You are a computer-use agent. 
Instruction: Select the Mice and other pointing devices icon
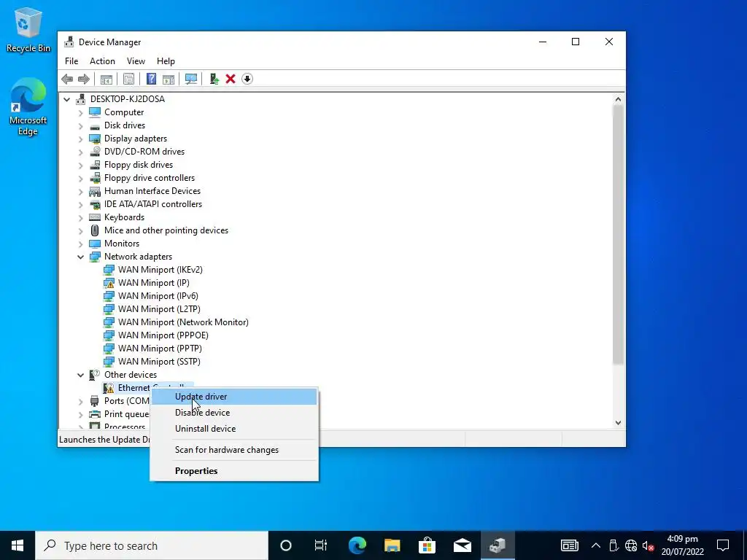pyautogui.click(x=95, y=230)
